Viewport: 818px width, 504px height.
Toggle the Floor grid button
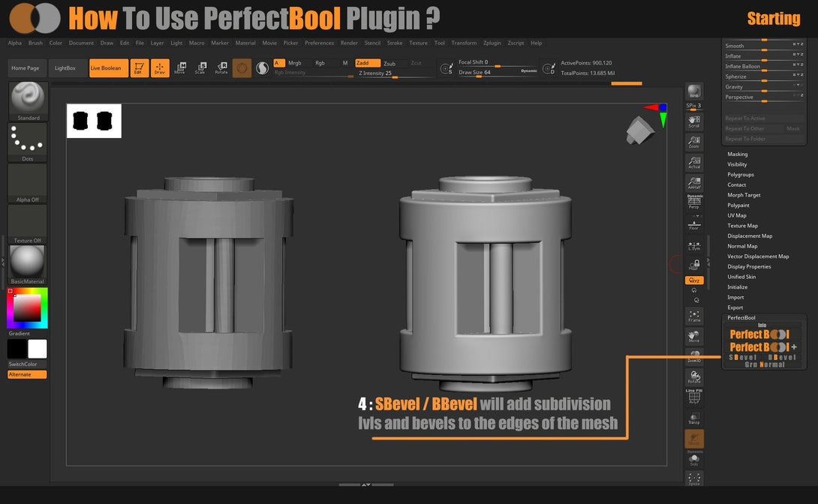pos(694,224)
